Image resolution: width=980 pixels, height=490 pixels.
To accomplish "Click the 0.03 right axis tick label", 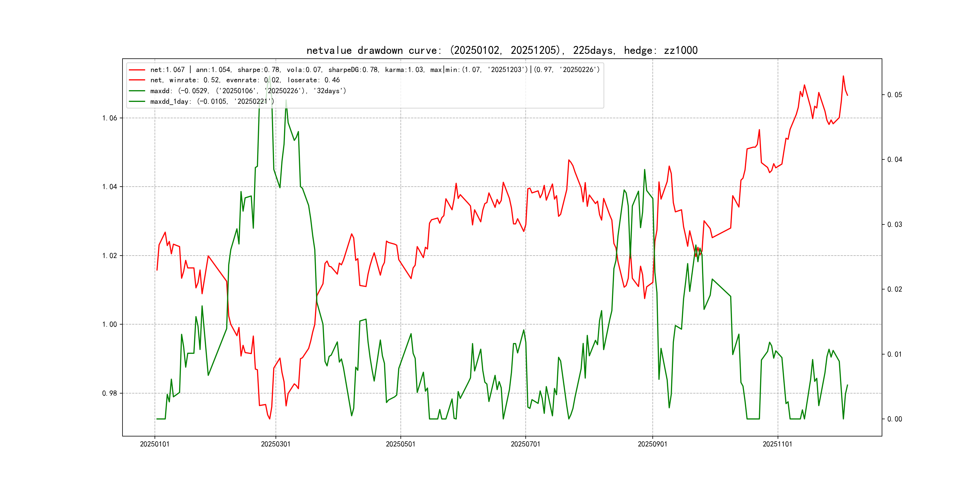I will tap(894, 224).
